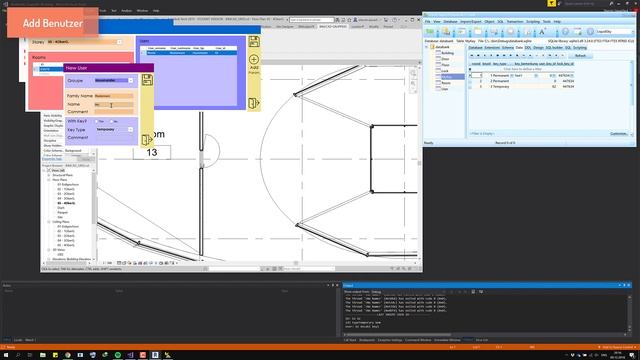Open the Storey dropdown
The height and width of the screenshot is (360, 640).
[119, 42]
